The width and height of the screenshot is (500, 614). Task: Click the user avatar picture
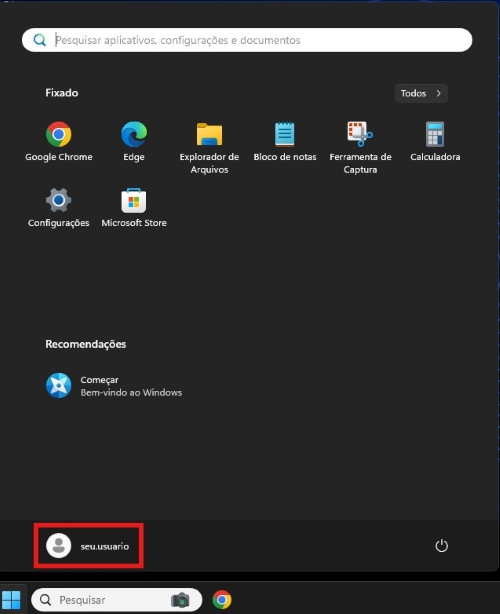59,545
